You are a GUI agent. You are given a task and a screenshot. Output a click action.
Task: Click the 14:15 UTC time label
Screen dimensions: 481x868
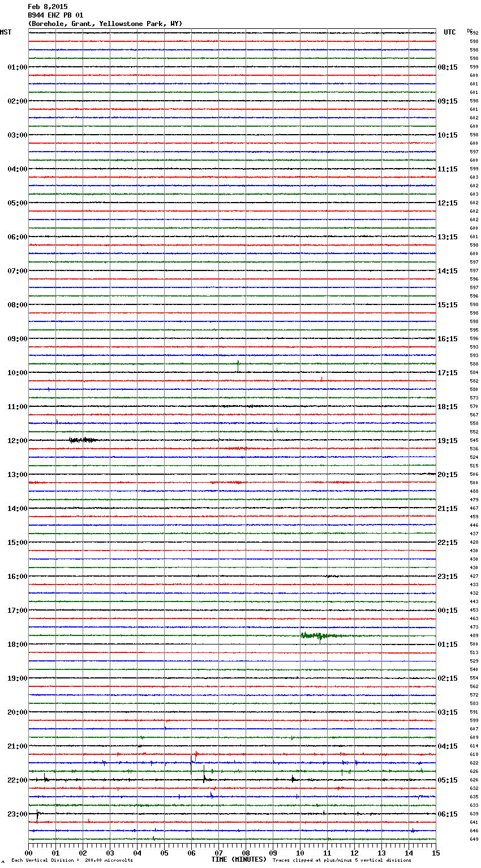tap(448, 271)
